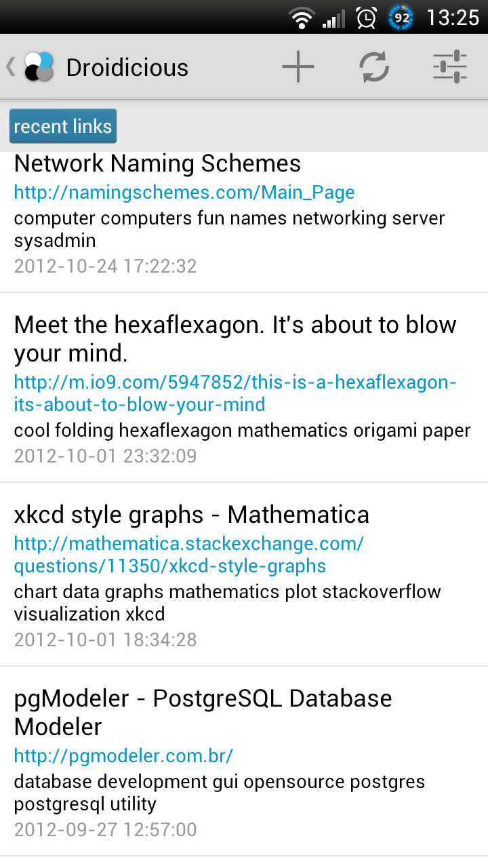
Task: Navigate back using the left chevron
Action: 9,66
